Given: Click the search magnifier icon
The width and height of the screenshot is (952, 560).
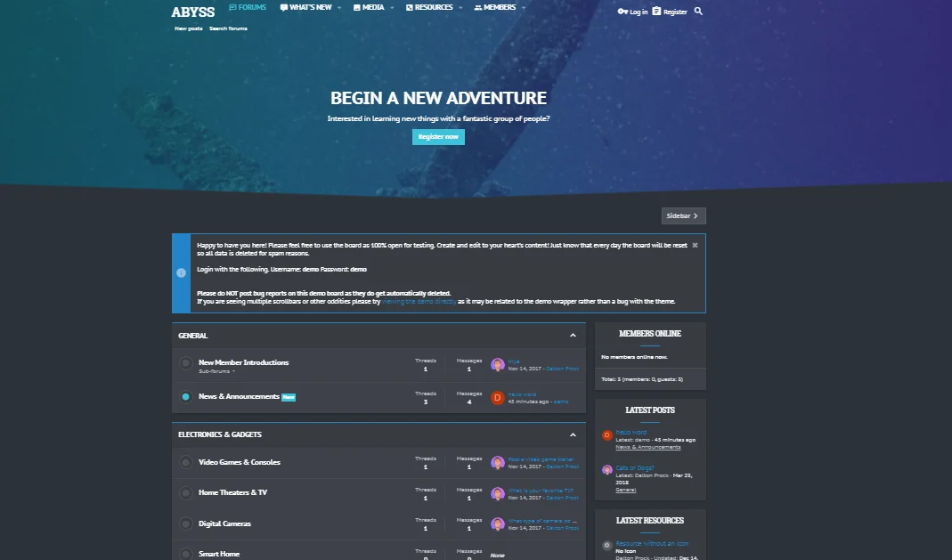Looking at the screenshot, I should [x=698, y=12].
